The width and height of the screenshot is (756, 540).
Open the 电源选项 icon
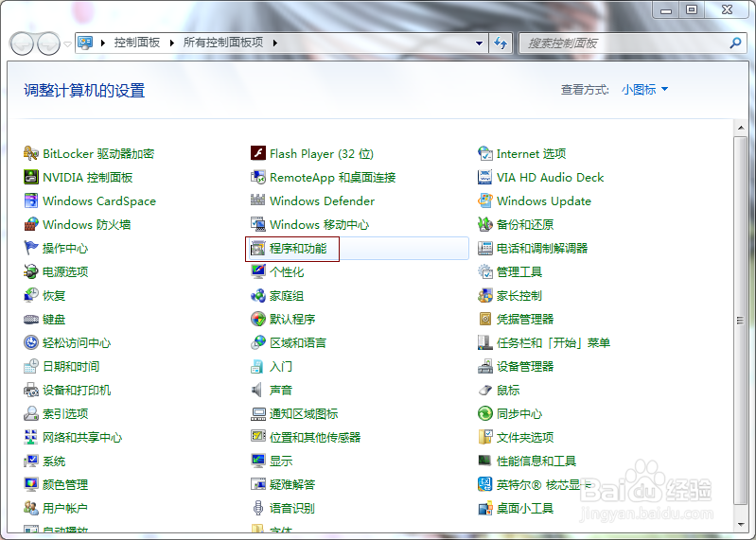pyautogui.click(x=31, y=271)
